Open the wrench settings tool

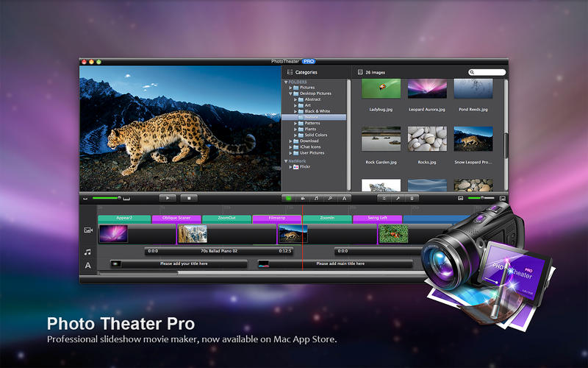[x=398, y=198]
